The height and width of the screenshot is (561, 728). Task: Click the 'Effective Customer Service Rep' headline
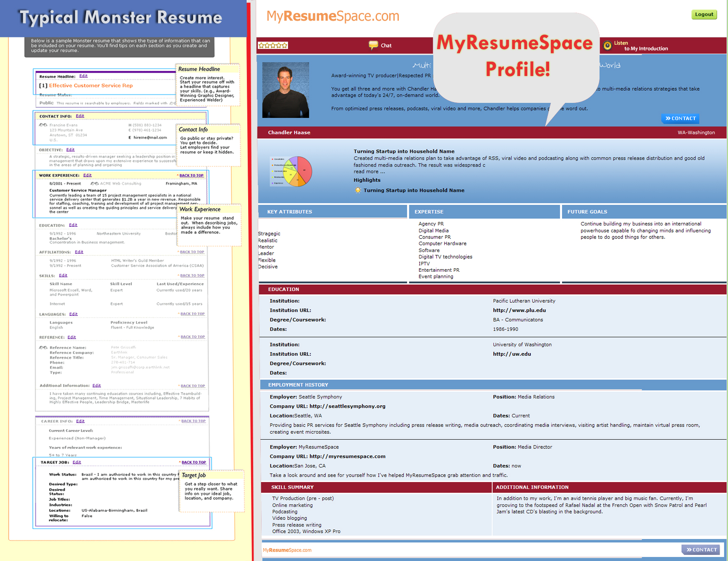(x=91, y=86)
